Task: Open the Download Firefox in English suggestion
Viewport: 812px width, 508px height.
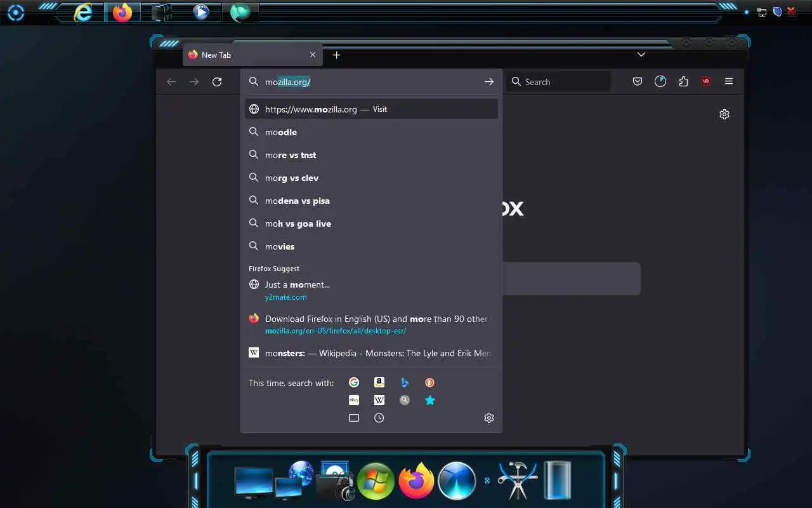Action: click(x=371, y=324)
